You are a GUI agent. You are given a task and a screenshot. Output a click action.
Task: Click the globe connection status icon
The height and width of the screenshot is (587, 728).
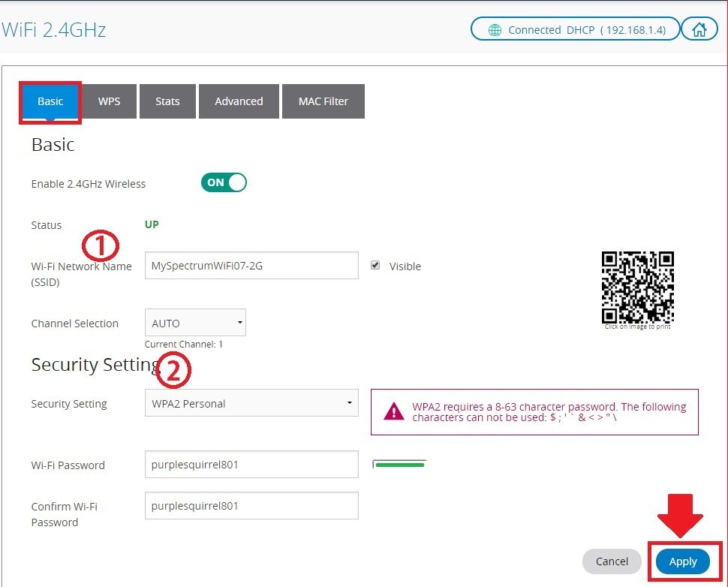[x=495, y=30]
